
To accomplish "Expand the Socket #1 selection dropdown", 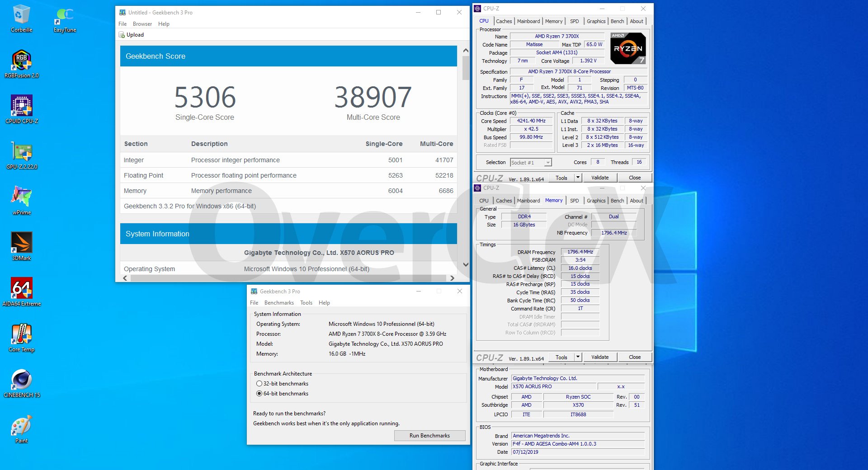I will tap(548, 163).
